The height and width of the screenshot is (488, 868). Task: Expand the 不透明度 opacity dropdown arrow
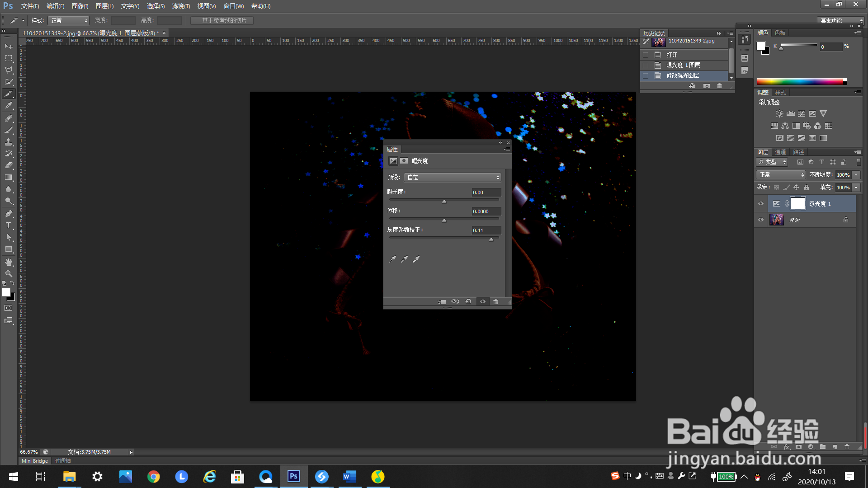click(856, 175)
